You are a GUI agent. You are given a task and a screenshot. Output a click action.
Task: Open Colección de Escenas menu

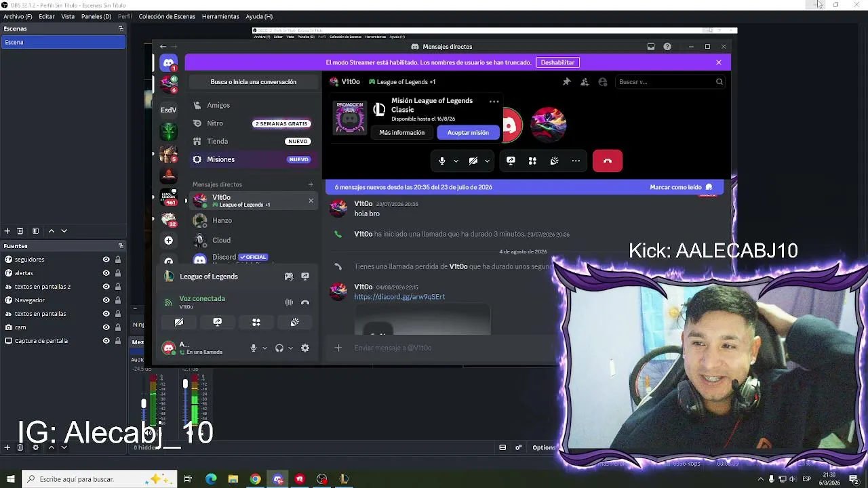[167, 16]
